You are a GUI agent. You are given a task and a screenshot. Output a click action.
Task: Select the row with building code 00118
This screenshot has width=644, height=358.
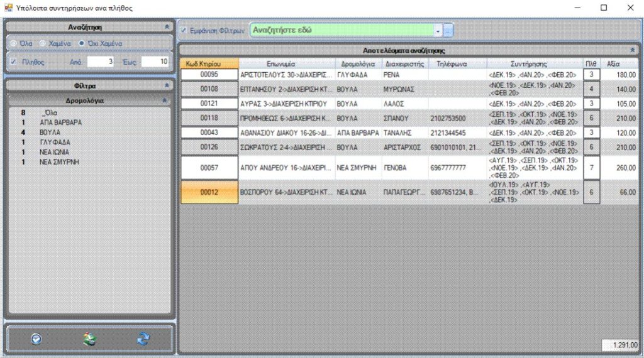tap(209, 117)
